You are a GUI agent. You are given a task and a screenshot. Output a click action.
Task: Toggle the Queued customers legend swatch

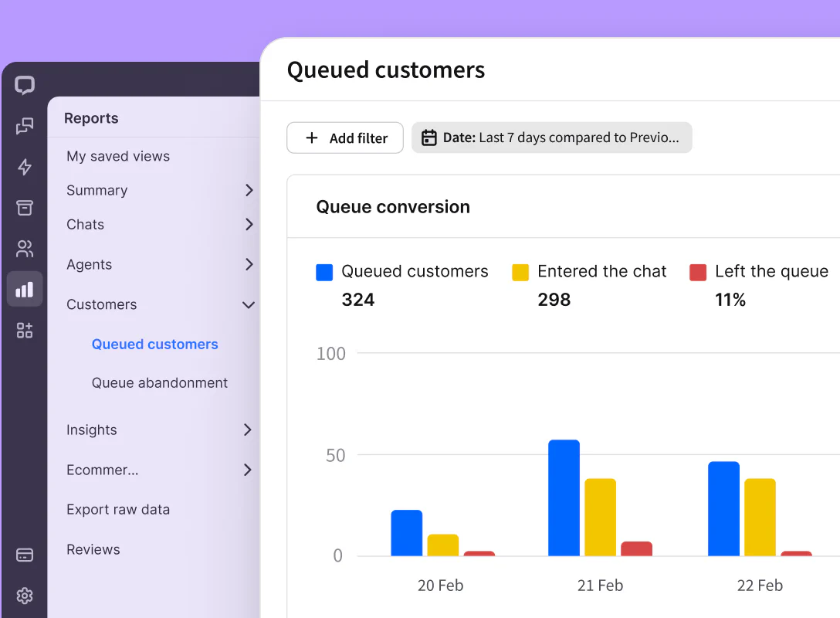323,272
